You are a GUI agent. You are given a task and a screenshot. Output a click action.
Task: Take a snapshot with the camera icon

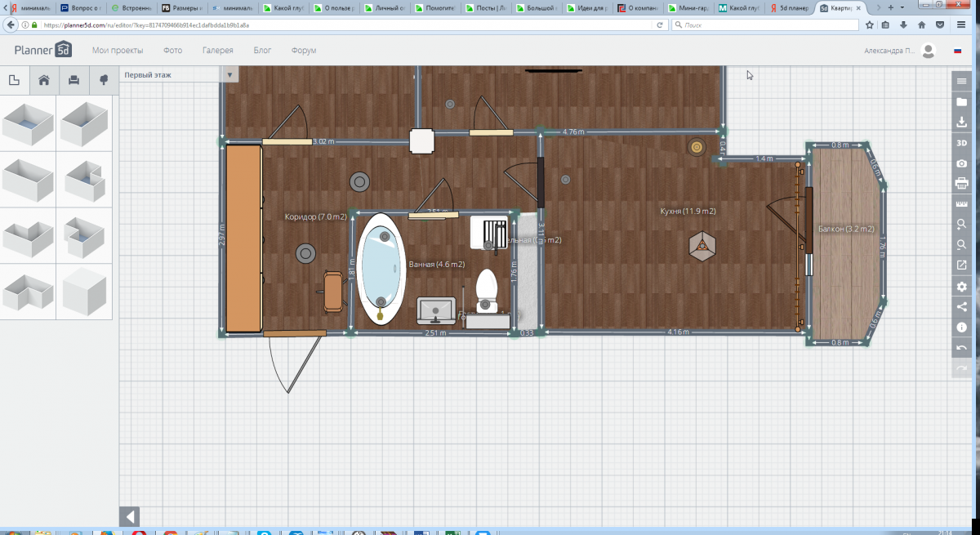(961, 163)
